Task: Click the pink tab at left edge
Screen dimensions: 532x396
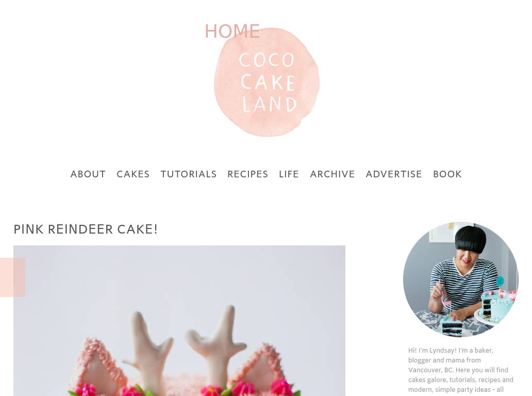Action: pyautogui.click(x=12, y=277)
